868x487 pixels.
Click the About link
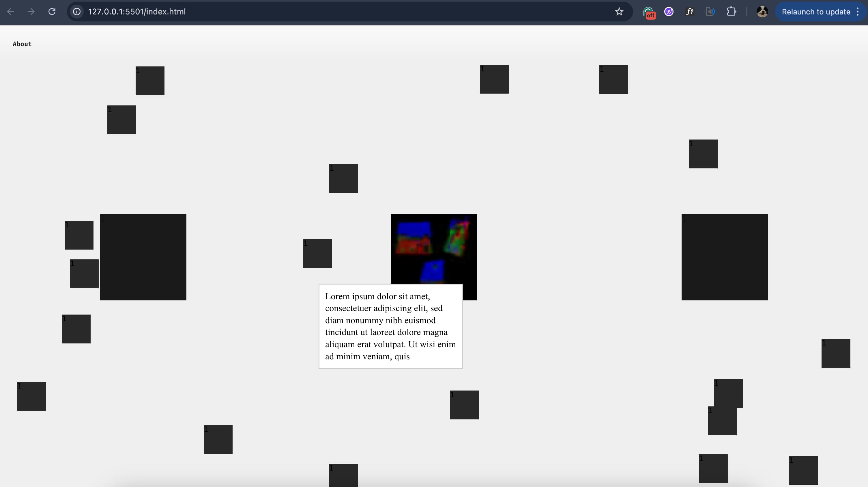coord(22,44)
